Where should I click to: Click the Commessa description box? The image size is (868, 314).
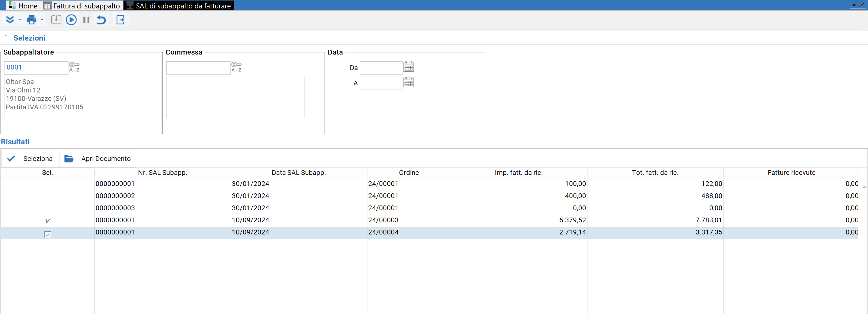[235, 97]
